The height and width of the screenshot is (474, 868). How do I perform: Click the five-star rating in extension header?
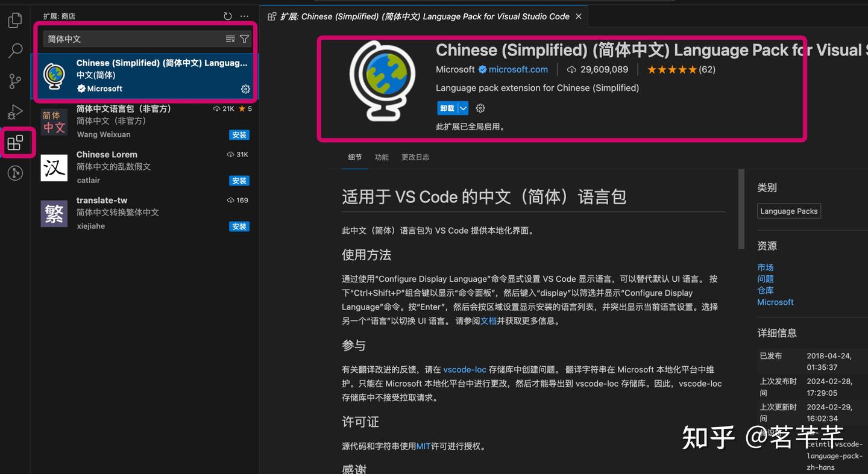(671, 69)
